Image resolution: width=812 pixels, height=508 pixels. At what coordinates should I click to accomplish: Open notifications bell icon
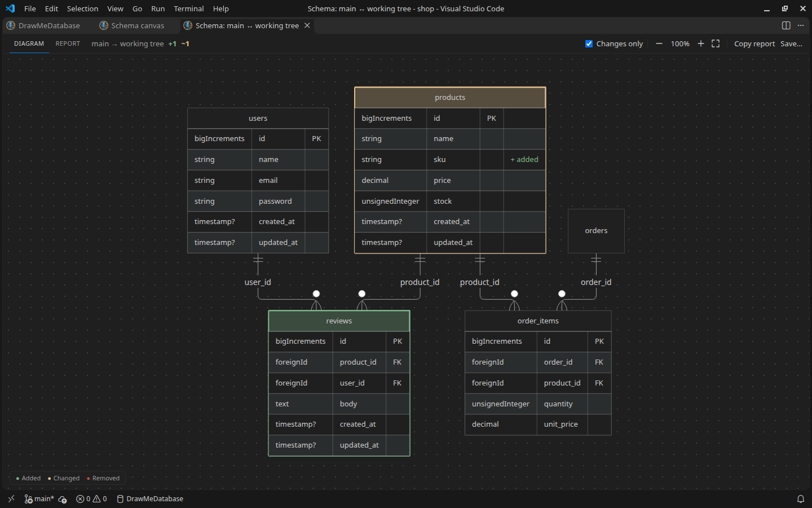(x=800, y=499)
